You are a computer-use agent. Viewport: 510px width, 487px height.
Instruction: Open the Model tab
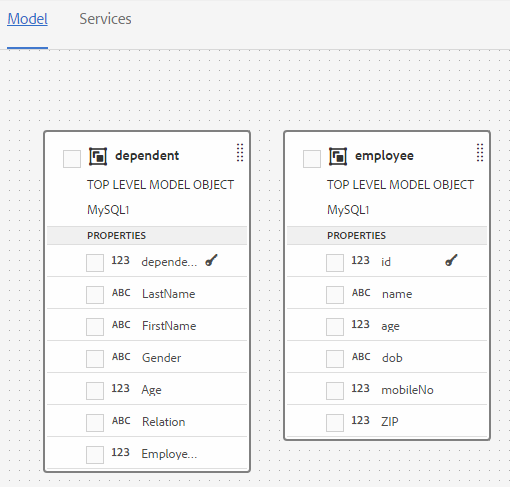(28, 19)
